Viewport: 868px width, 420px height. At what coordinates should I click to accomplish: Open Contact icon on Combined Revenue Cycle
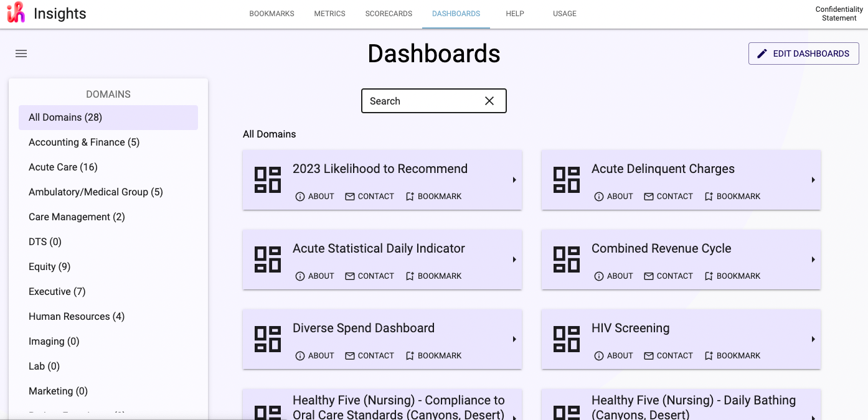point(648,276)
